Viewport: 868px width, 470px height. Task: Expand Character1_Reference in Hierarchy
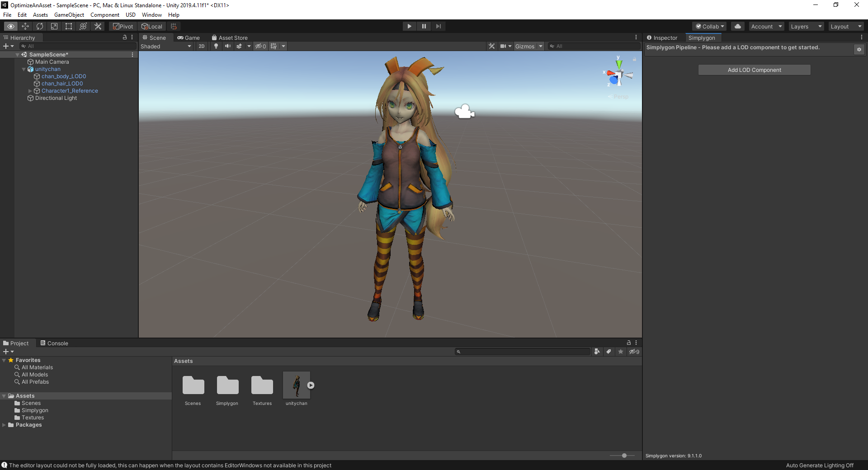point(30,91)
